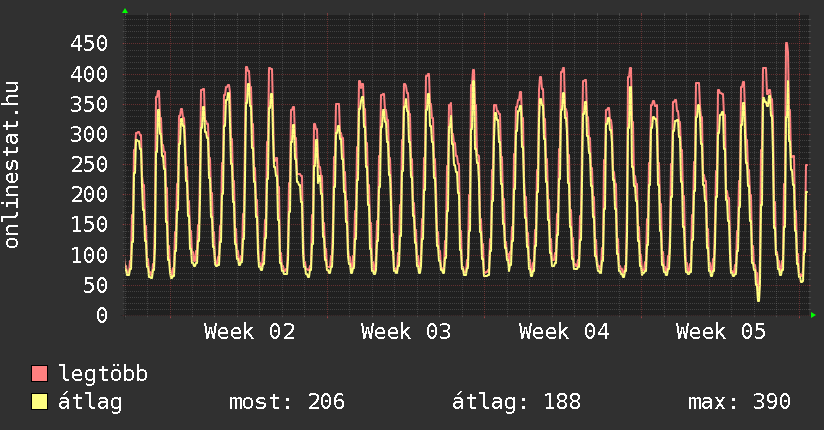Image resolution: width=824 pixels, height=430 pixels.
Task: Click the yellow átlag legend swatch
Action: (40, 402)
